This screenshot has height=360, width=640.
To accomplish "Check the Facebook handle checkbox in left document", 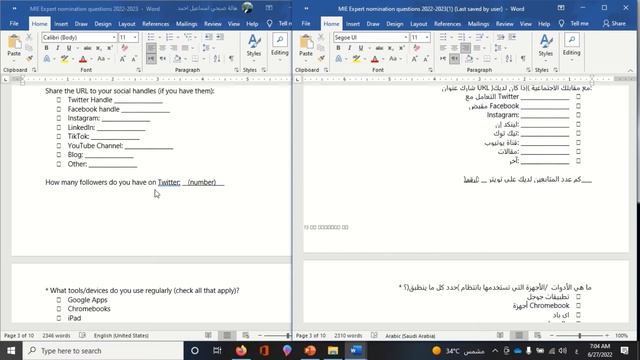I will (x=59, y=109).
